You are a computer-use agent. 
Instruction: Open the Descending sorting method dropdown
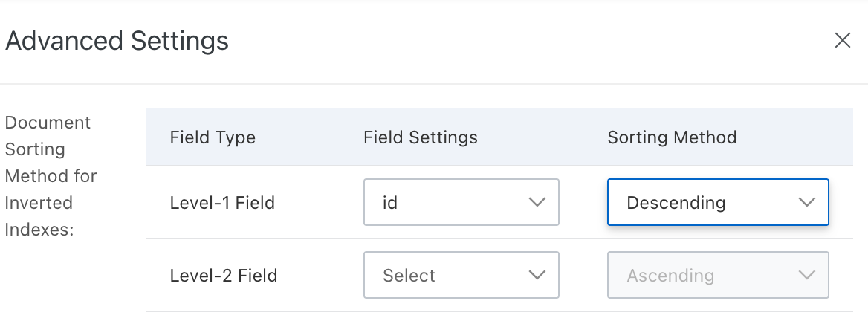point(717,202)
